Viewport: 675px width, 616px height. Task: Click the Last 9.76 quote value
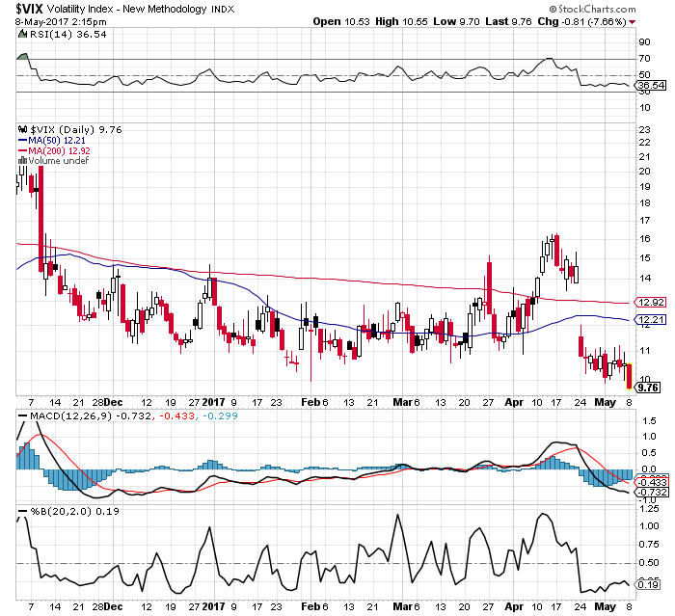(508, 21)
